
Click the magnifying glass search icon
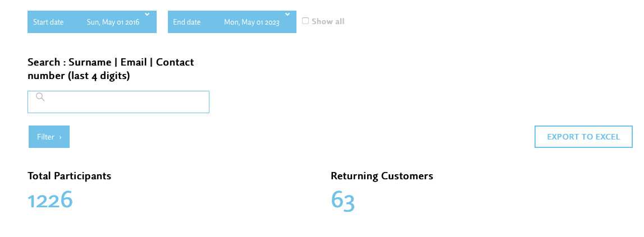point(40,97)
